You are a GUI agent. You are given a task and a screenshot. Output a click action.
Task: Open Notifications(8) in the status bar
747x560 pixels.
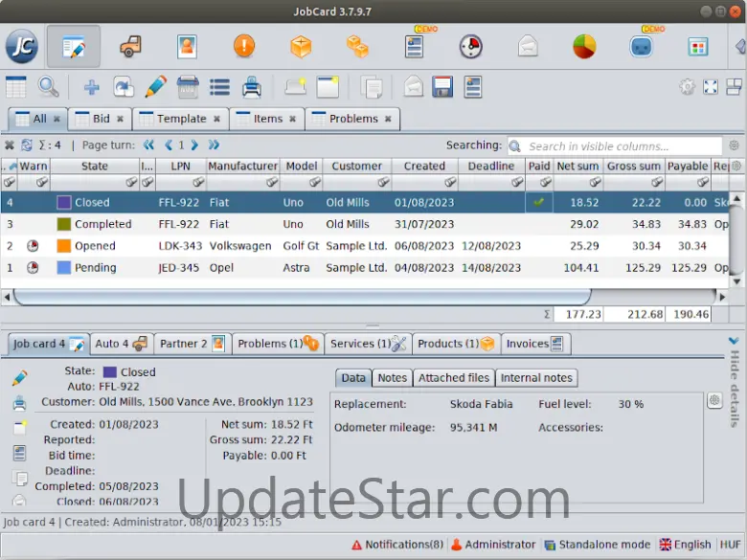point(397,545)
